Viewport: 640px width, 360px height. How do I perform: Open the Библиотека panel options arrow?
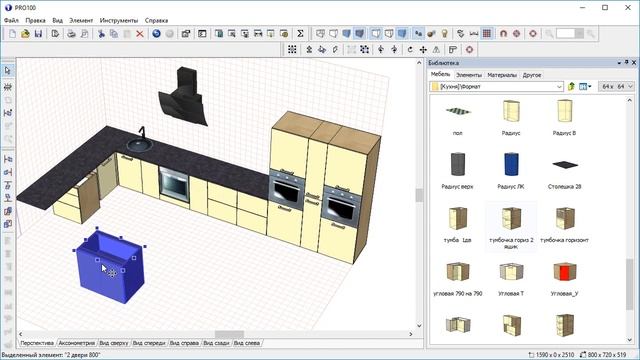coord(619,62)
